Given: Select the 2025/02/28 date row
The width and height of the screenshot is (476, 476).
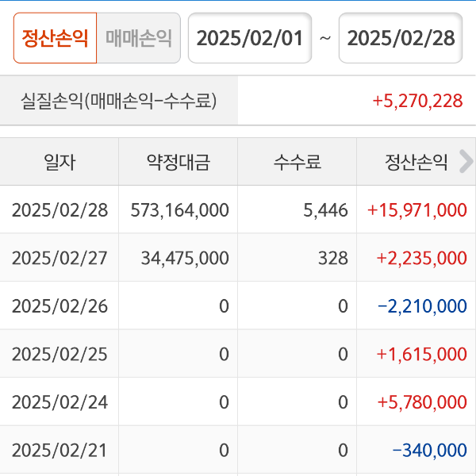Looking at the screenshot, I should (x=59, y=210).
